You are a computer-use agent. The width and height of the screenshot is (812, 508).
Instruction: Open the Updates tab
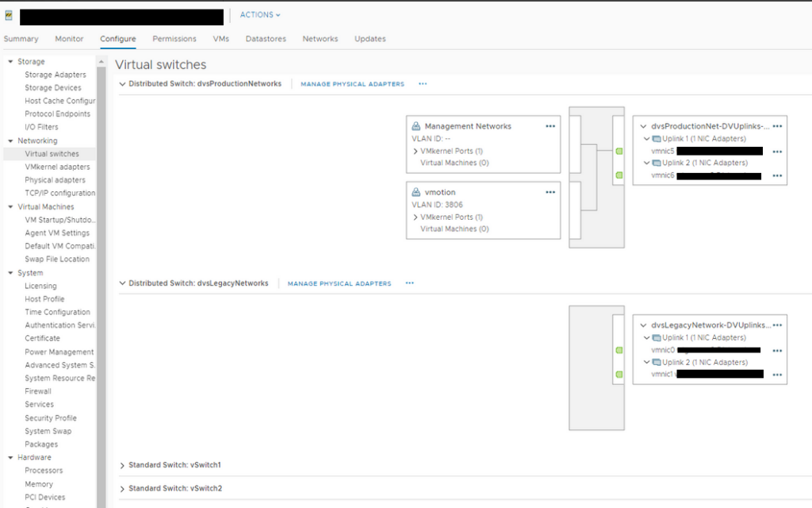click(370, 39)
